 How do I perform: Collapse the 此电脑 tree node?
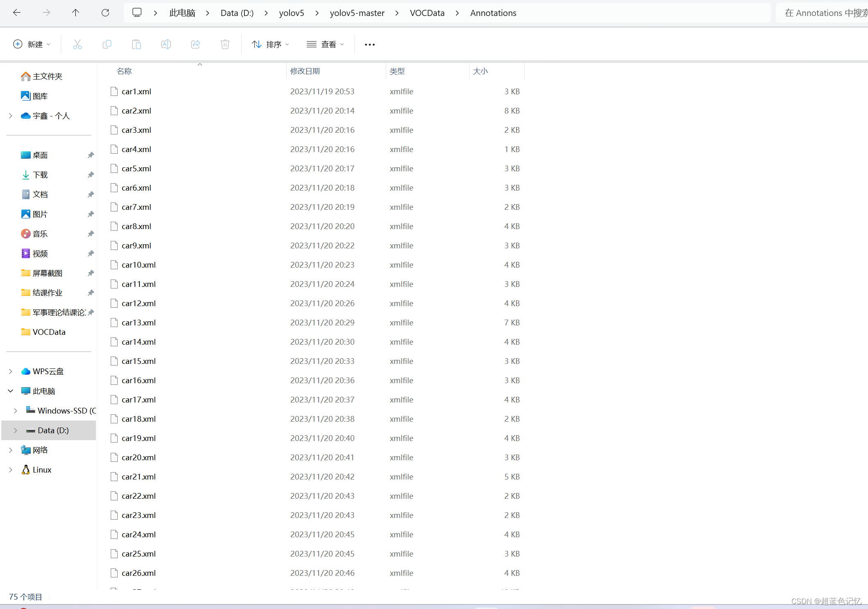click(11, 391)
